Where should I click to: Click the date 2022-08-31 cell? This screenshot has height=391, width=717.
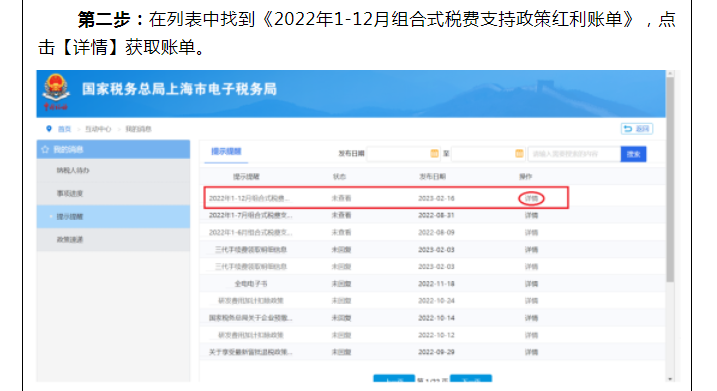coord(436,215)
